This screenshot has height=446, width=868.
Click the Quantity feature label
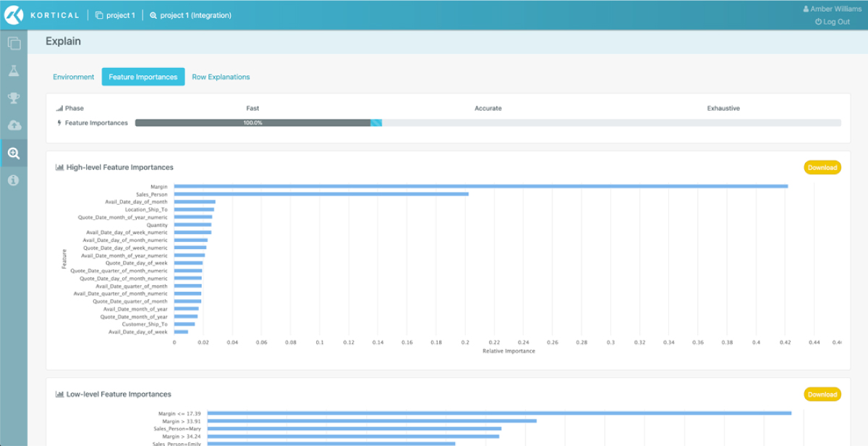pyautogui.click(x=157, y=224)
